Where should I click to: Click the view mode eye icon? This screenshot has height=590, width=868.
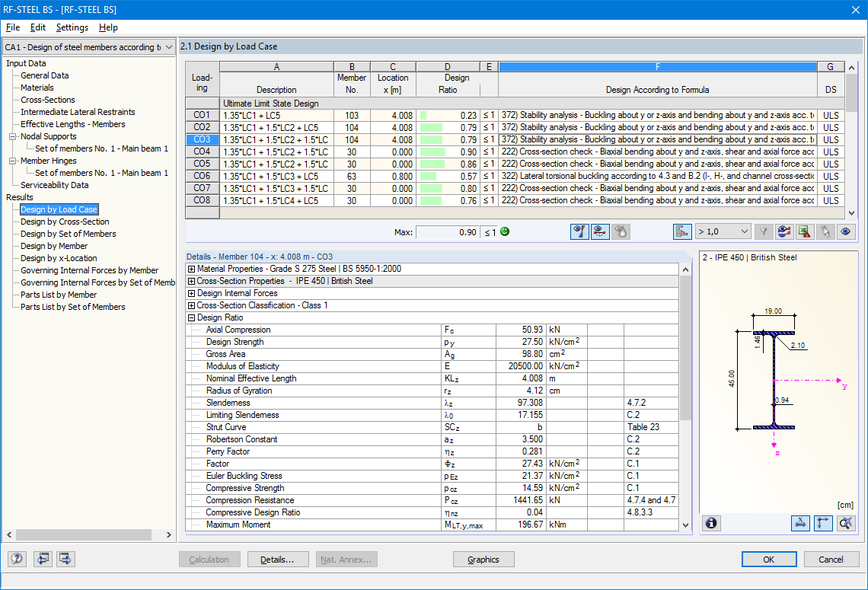pyautogui.click(x=845, y=232)
